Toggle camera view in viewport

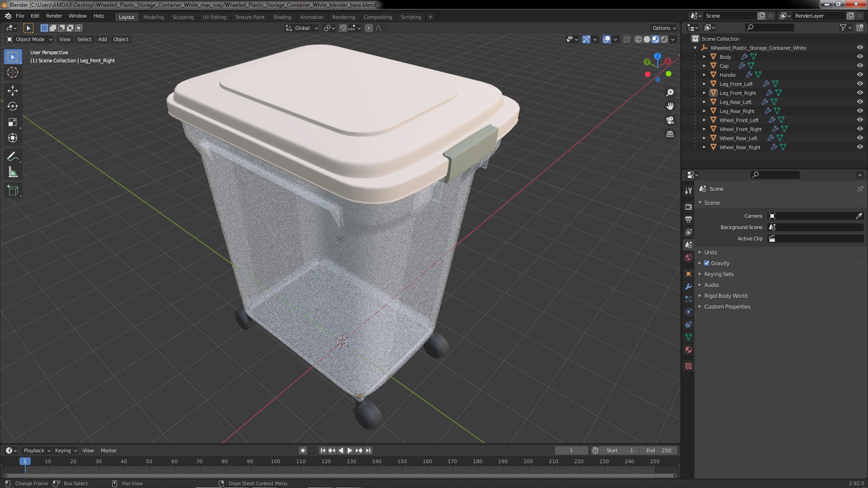670,120
